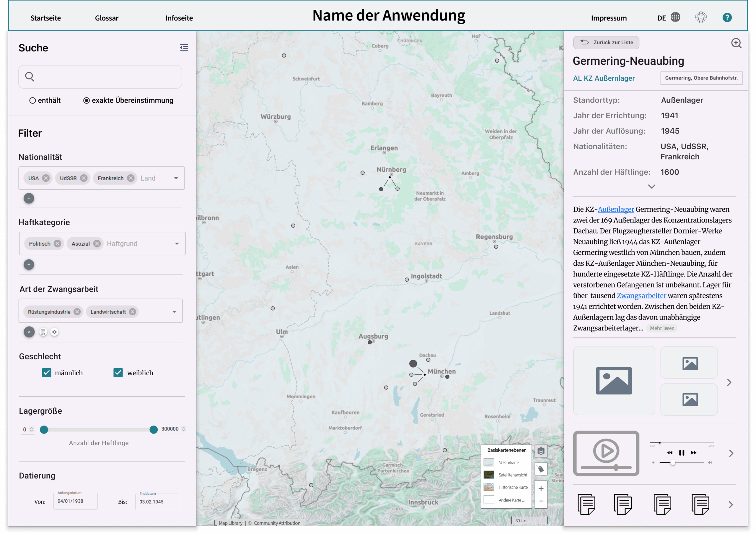This screenshot has width=756, height=534.
Task: Select the 'enthält' radio option
Action: pyautogui.click(x=32, y=100)
